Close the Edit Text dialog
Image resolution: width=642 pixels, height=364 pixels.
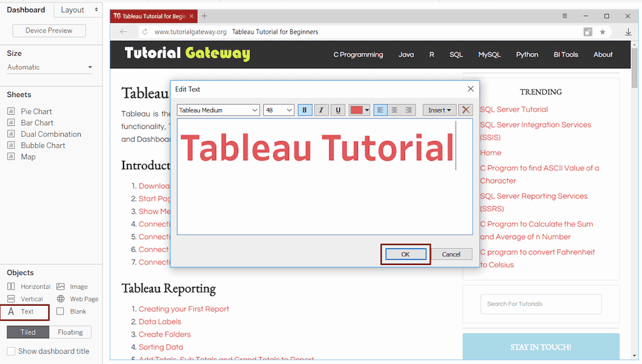pyautogui.click(x=470, y=89)
